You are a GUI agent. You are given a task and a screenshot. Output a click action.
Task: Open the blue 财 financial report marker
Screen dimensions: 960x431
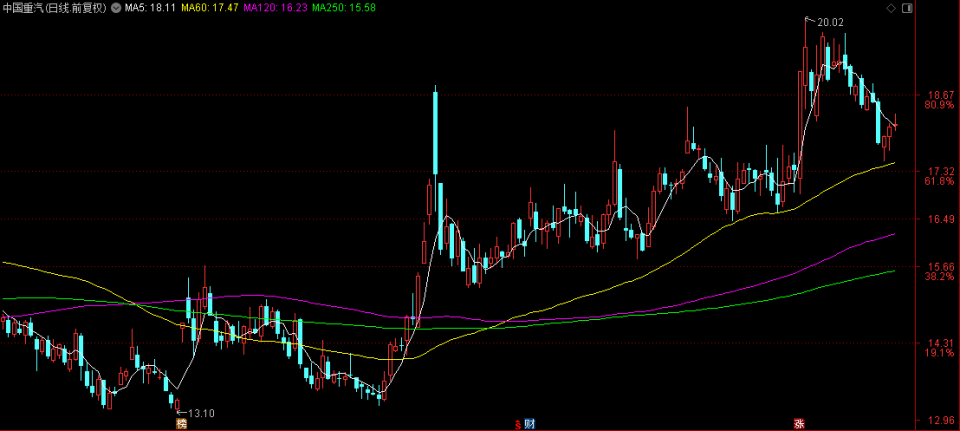(530, 424)
